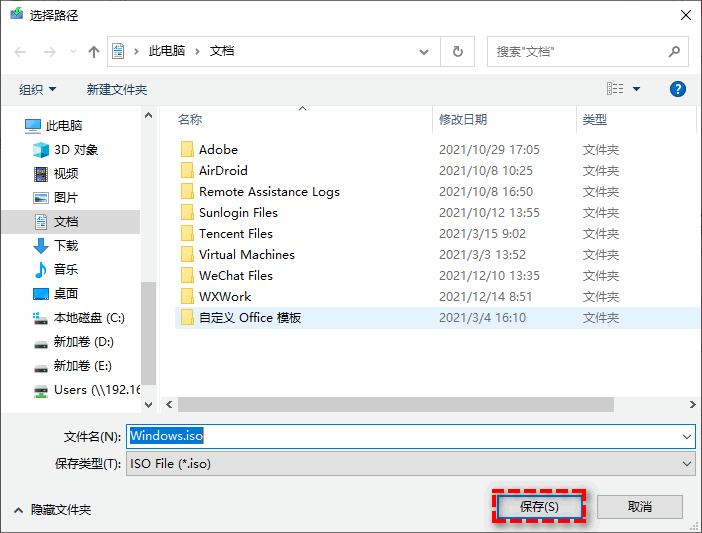Image resolution: width=702 pixels, height=533 pixels.
Task: Refresh the current folder view
Action: [x=458, y=51]
